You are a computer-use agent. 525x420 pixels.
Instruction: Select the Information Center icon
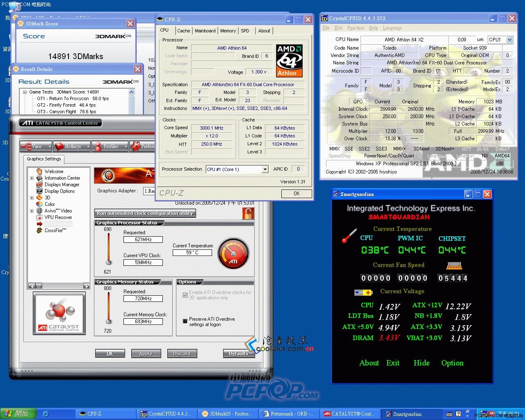click(39, 178)
